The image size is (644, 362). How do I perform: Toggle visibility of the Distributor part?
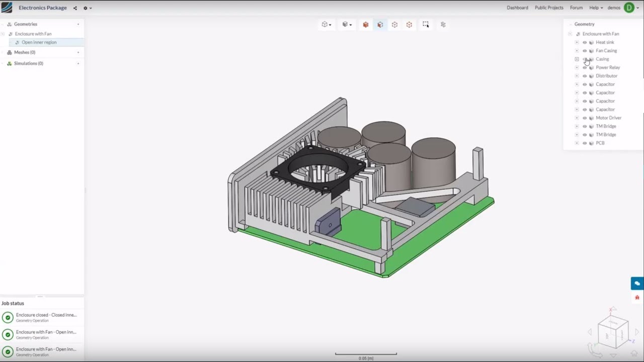point(585,76)
